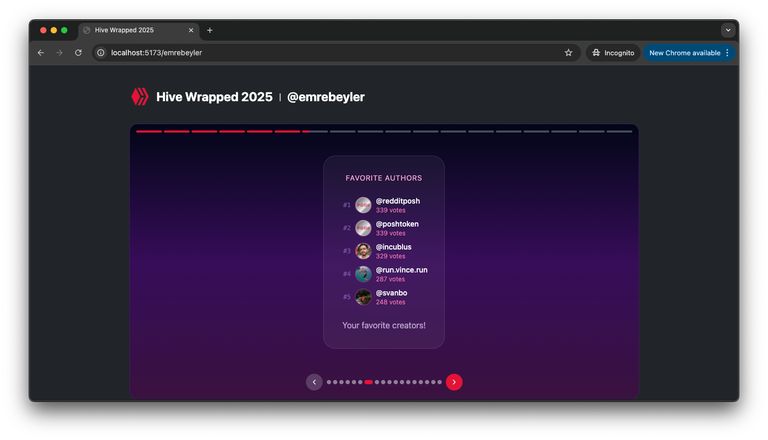Click @poshtoken avatar
This screenshot has height=440, width=768.
coord(363,228)
